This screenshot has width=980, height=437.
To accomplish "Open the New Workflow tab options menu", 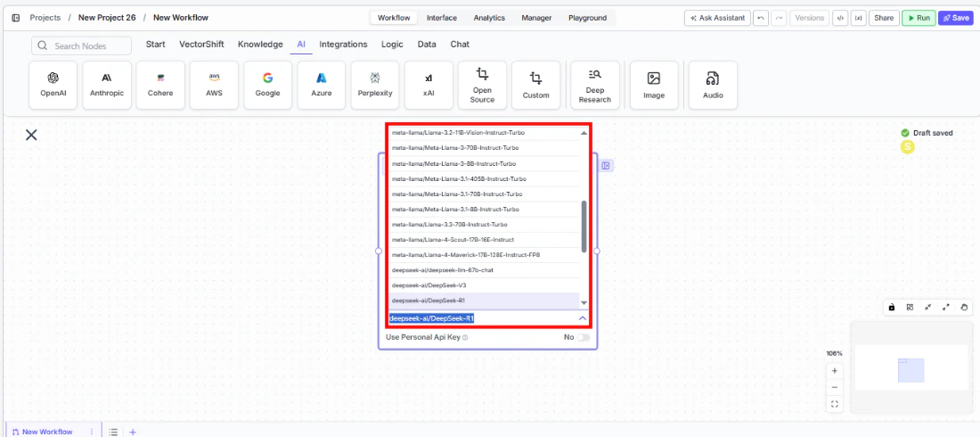I will [x=92, y=432].
